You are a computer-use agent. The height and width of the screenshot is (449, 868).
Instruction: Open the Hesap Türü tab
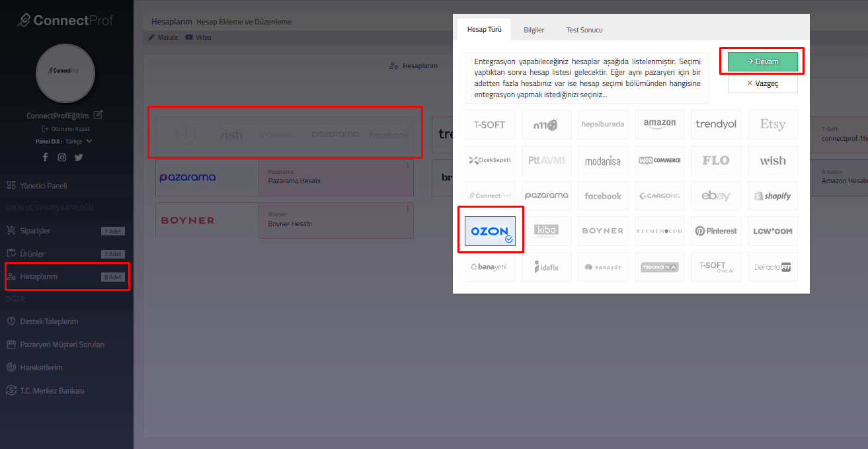(x=484, y=30)
